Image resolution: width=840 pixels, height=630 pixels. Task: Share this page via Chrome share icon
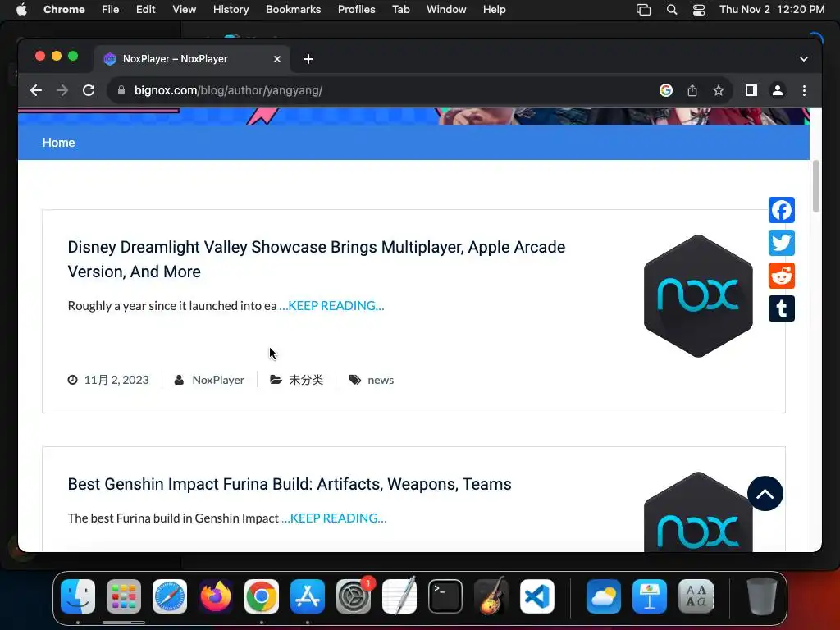692,90
